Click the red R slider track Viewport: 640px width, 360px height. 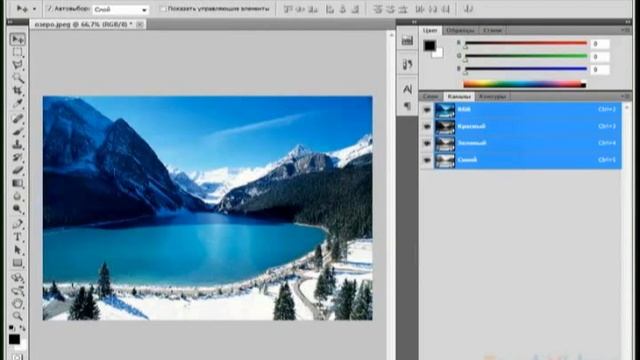click(x=526, y=43)
